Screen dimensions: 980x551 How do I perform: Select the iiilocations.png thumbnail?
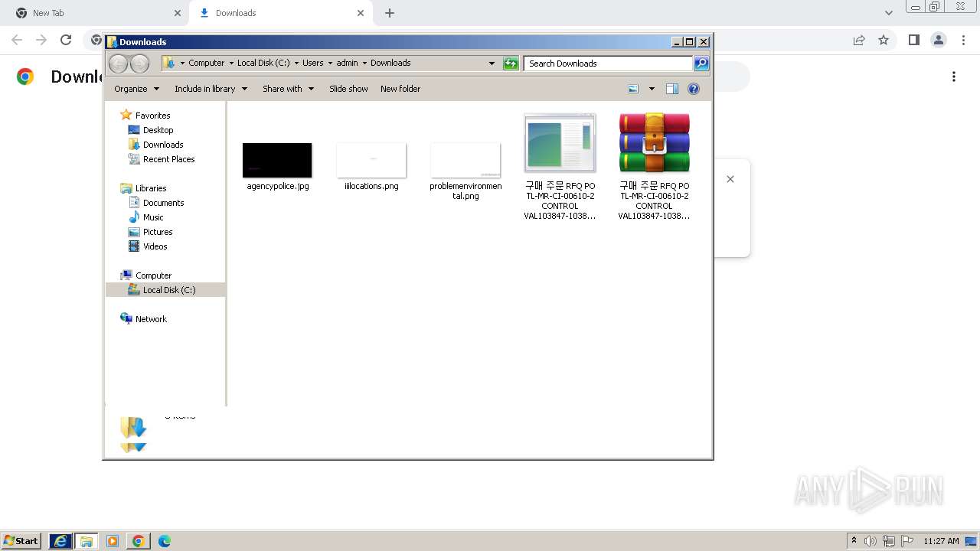(371, 160)
